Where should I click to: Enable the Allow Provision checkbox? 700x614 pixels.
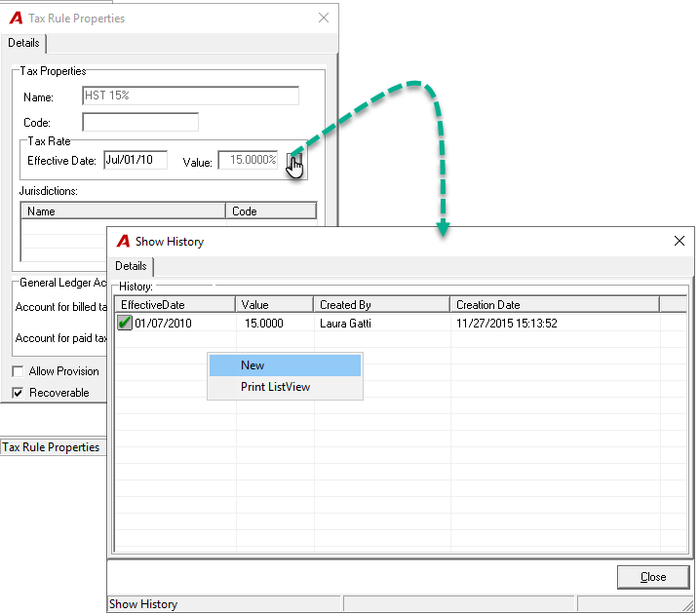[x=18, y=371]
